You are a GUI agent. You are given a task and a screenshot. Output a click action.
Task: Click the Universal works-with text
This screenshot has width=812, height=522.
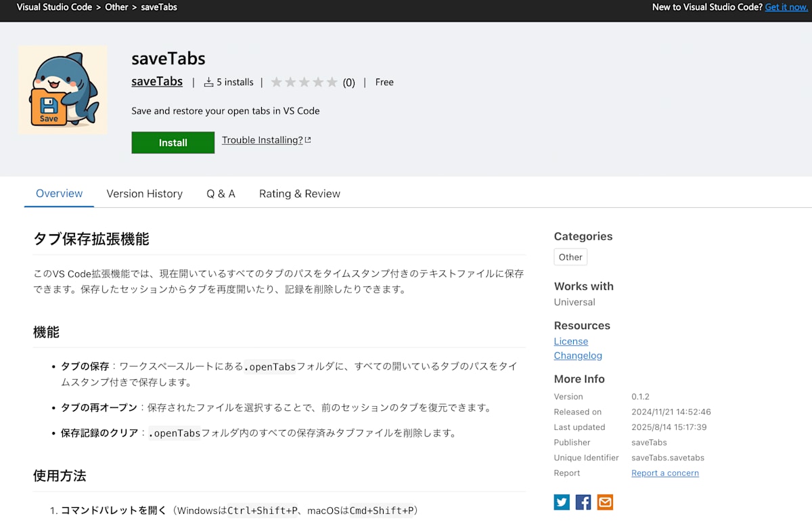point(574,302)
